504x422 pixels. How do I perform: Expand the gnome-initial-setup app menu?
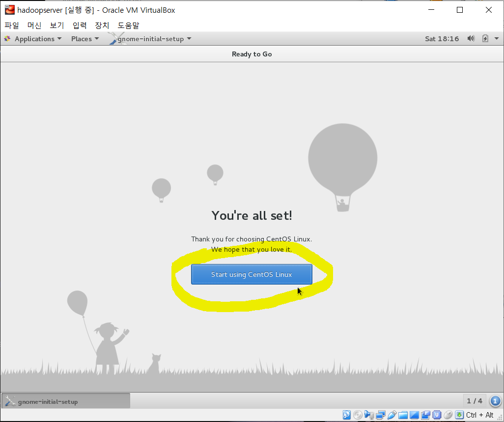(150, 39)
